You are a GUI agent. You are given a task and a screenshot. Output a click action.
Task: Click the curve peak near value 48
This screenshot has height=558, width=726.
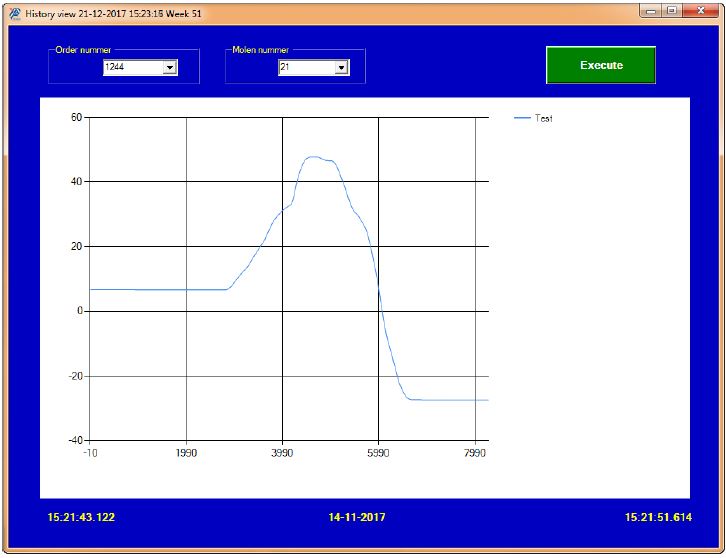click(x=313, y=157)
